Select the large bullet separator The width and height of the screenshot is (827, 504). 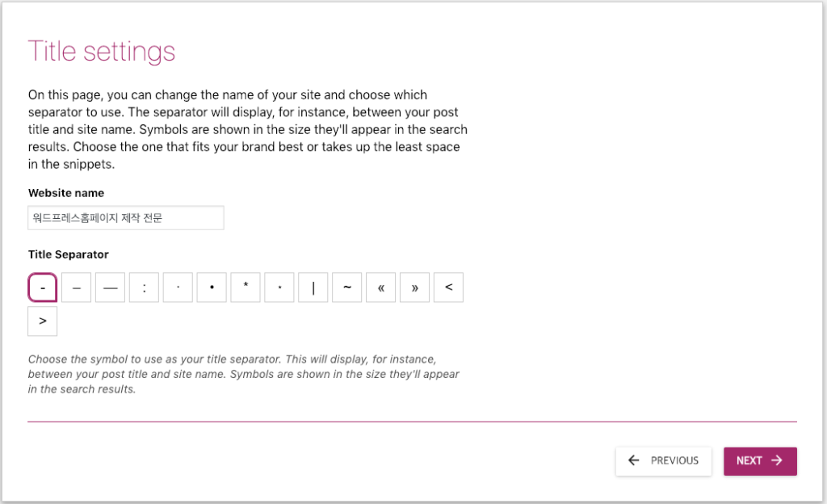212,288
